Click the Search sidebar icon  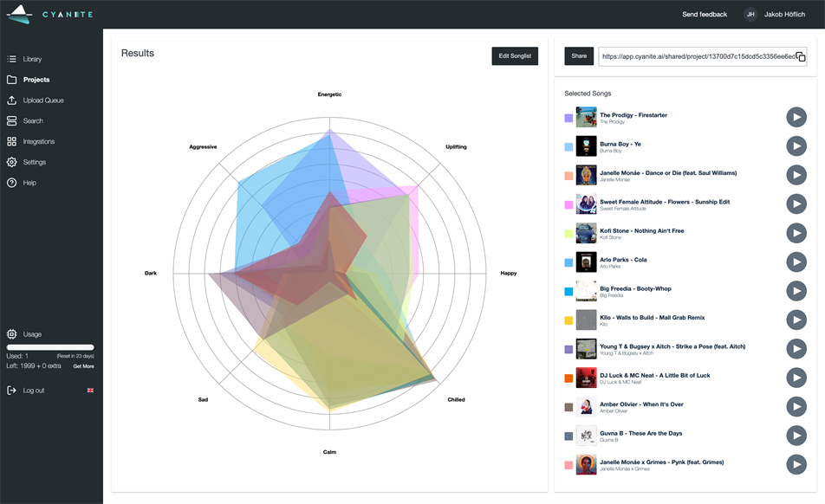point(11,121)
